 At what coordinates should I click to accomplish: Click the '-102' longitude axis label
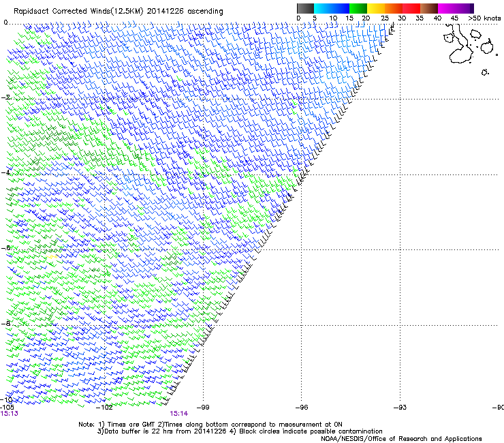click(x=105, y=408)
